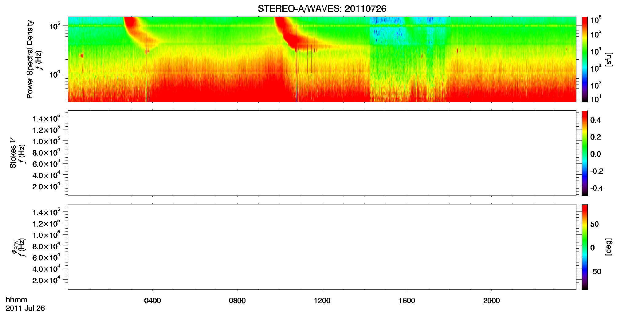Click the "0" tick on the degrees colorbar

593,248
